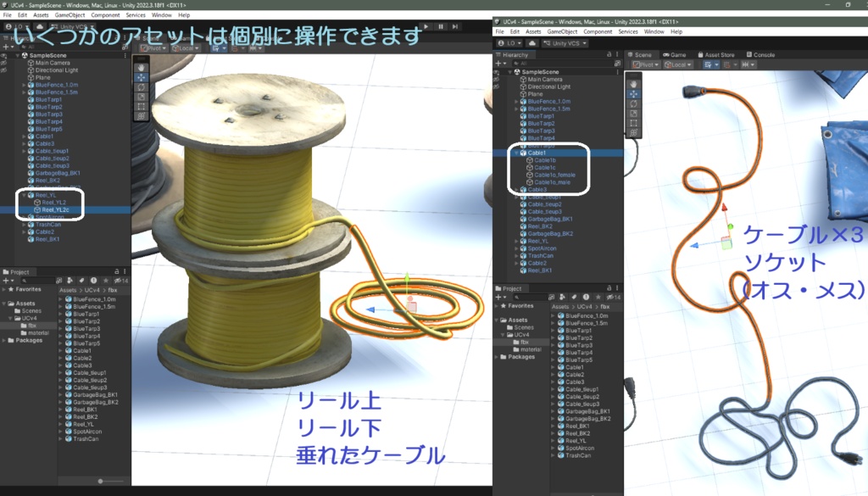Collapse Cable1 in the right window's Hierarchy
Viewport: 868px width, 496px height.
(516, 153)
